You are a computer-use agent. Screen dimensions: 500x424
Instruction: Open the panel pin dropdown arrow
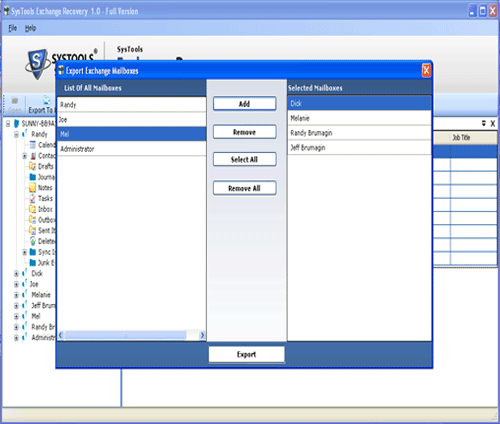click(484, 123)
